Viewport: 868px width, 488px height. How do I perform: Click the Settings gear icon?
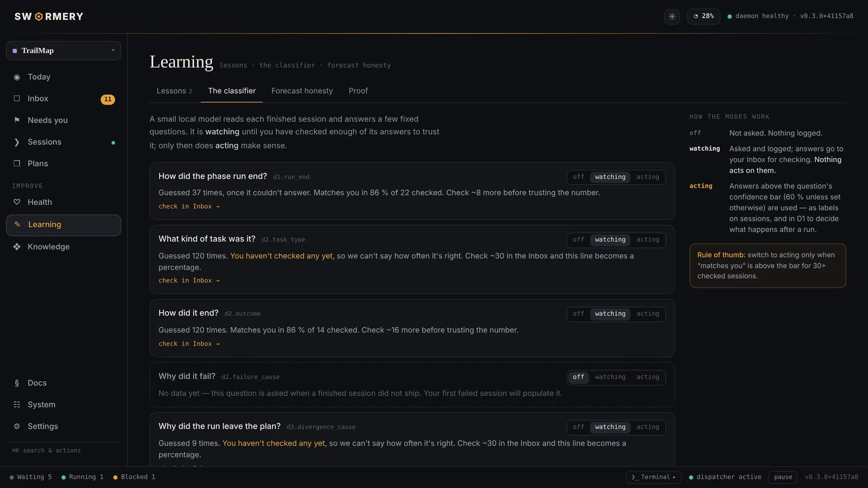(x=17, y=426)
